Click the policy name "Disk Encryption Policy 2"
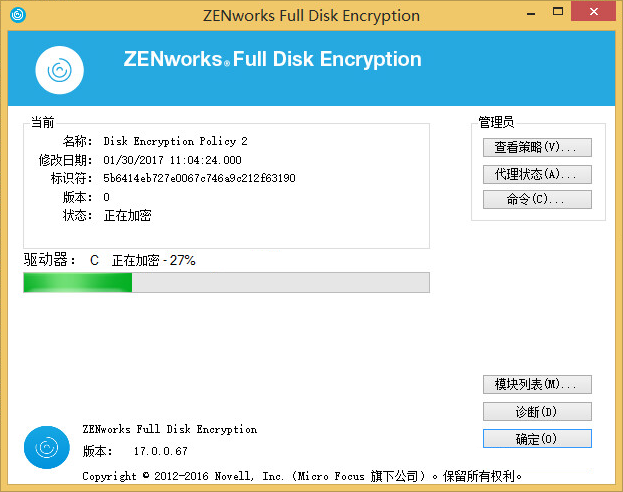This screenshot has height=492, width=623. tap(175, 142)
